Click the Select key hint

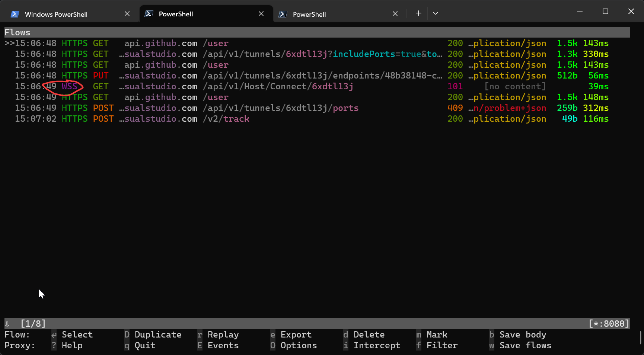pyautogui.click(x=72, y=335)
